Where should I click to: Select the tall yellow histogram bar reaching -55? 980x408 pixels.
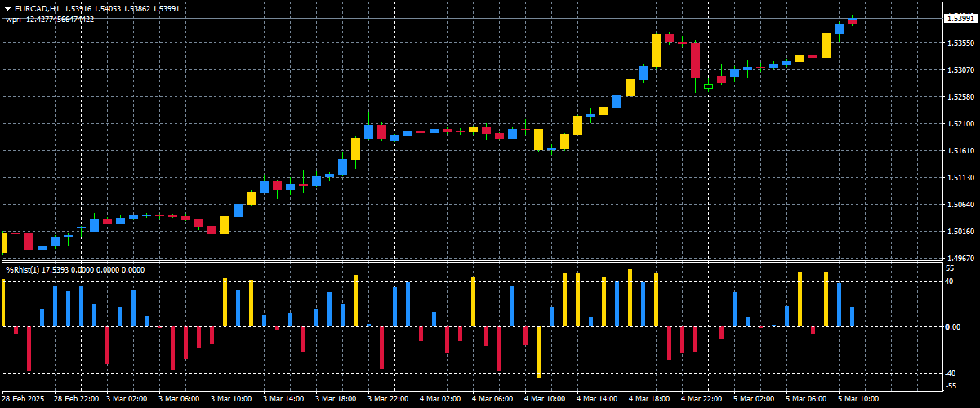539,352
